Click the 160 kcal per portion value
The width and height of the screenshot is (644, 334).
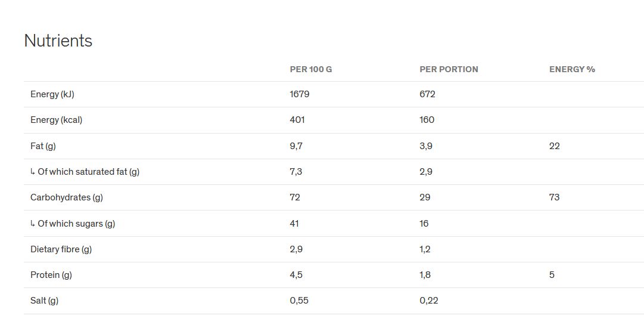click(427, 120)
